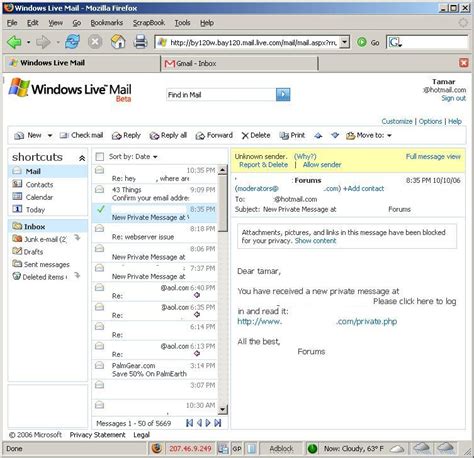Viewport: 474px width, 458px height.
Task: Switch to Full message view
Action: click(433, 156)
